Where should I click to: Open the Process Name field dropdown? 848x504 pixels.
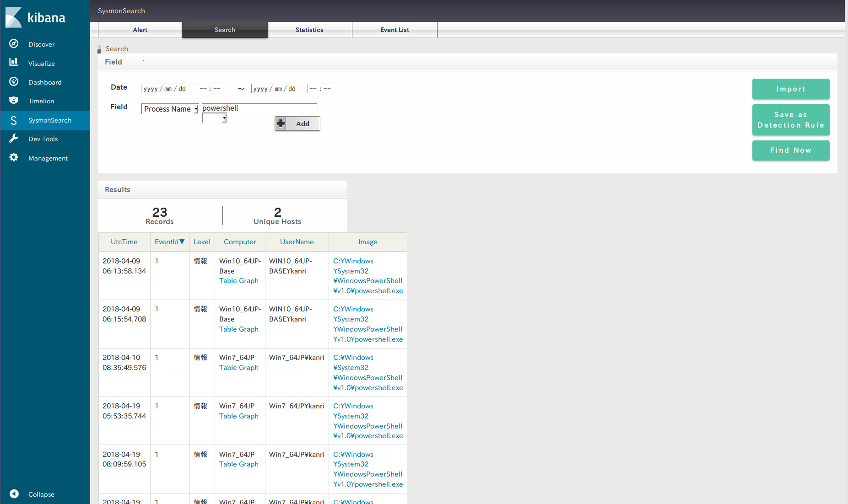tap(170, 109)
